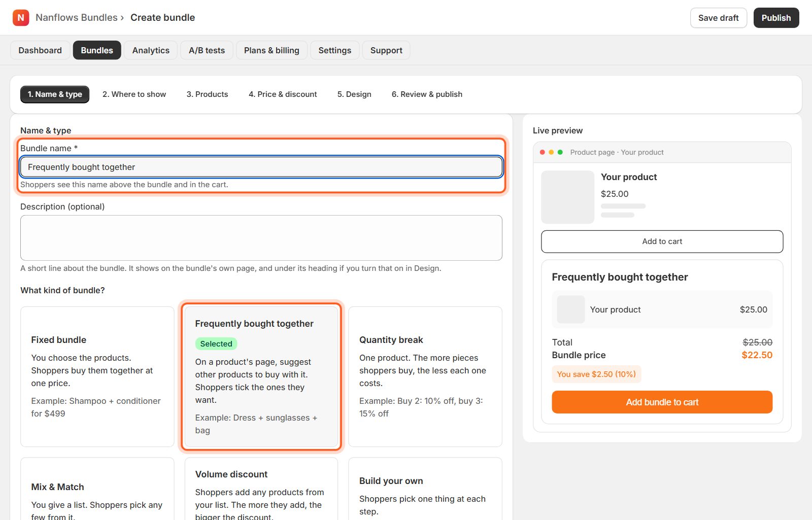Focus the Bundle name input field
This screenshot has height=520, width=812.
(x=261, y=167)
